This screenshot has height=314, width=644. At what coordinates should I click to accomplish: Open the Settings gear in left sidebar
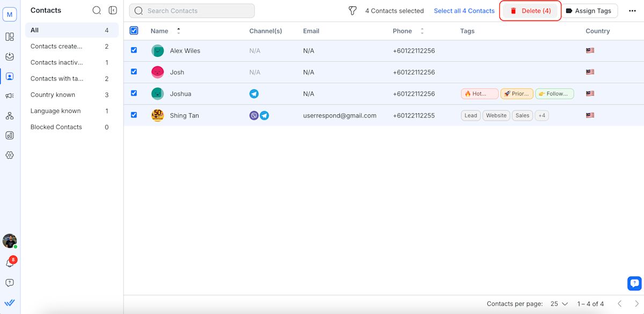(x=10, y=155)
